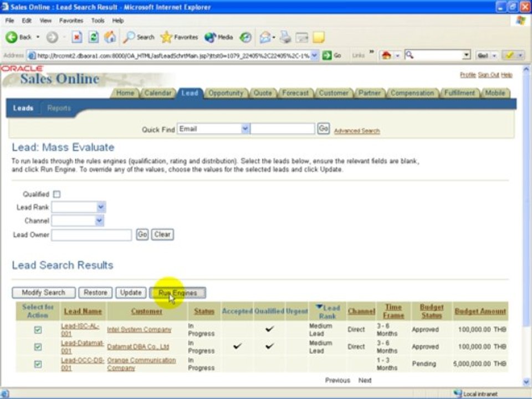The height and width of the screenshot is (399, 532).
Task: Expand the Links toolbar chevron
Action: click(371, 52)
